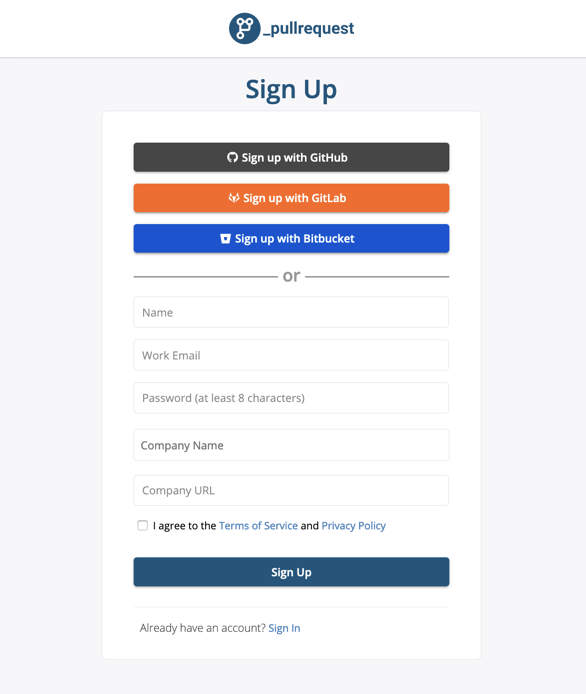Select the Company URL field
This screenshot has width=586, height=694.
pos(291,490)
